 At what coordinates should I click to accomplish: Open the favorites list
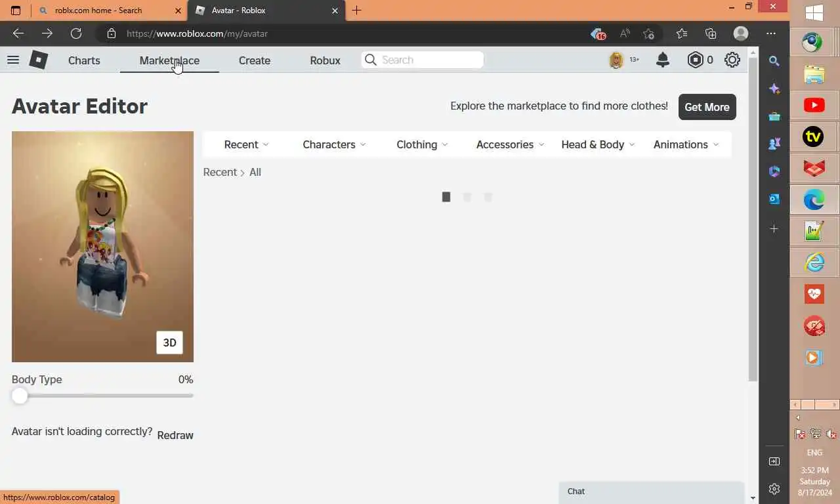[682, 33]
